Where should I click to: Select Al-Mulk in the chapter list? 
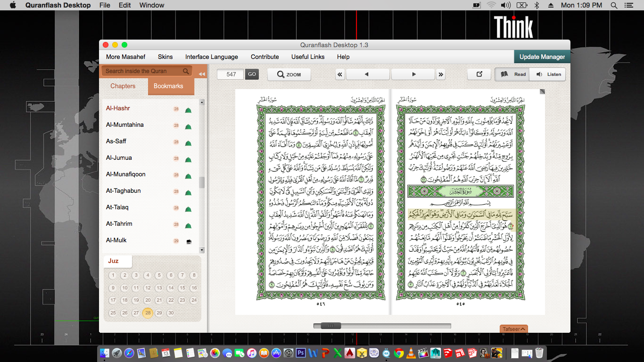[x=116, y=240]
